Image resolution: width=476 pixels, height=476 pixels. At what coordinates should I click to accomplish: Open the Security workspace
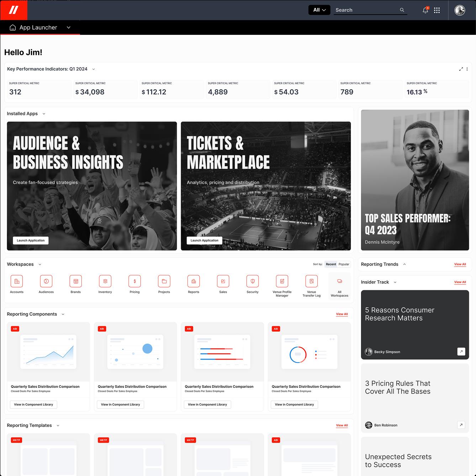253,284
